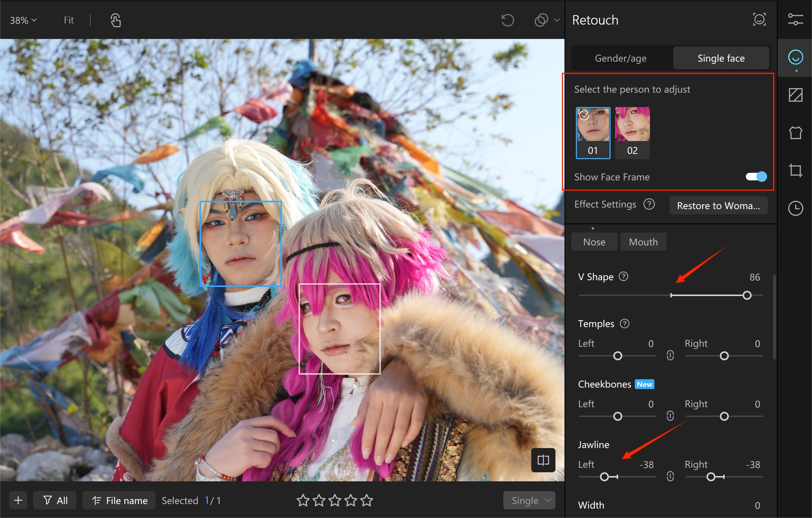The height and width of the screenshot is (518, 812).
Task: Click the reset rotate arrow icon
Action: tap(507, 20)
